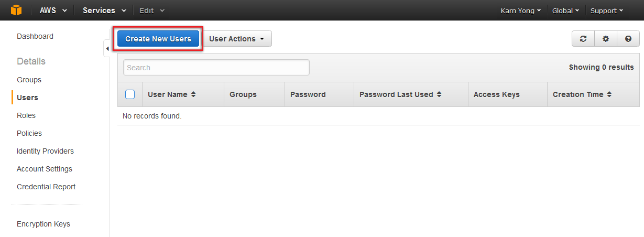This screenshot has height=237, width=644.
Task: Open the Roles sidebar link
Action: (x=26, y=115)
